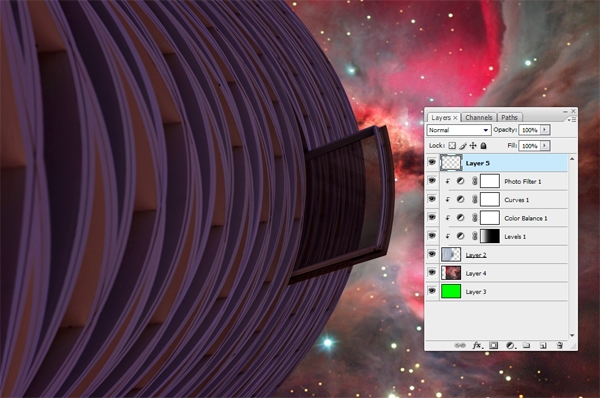Select the Color Balance 1 layer name
Viewport: 600px width, 398px height.
(526, 218)
